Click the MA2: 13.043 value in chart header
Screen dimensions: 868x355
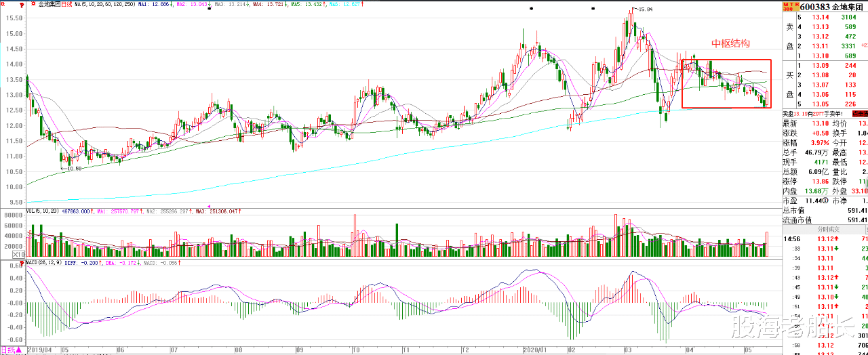click(x=194, y=4)
